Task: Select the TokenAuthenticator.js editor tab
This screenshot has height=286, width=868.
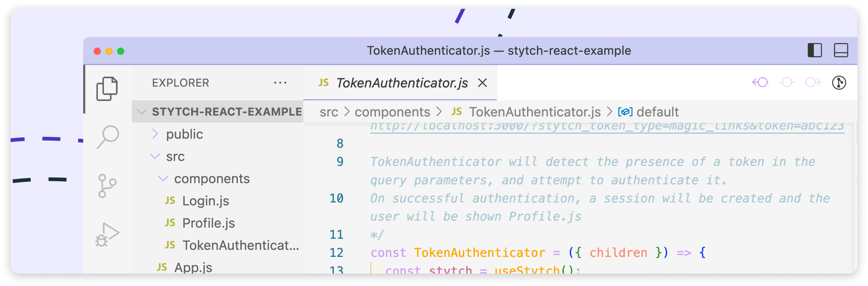Action: tap(400, 83)
